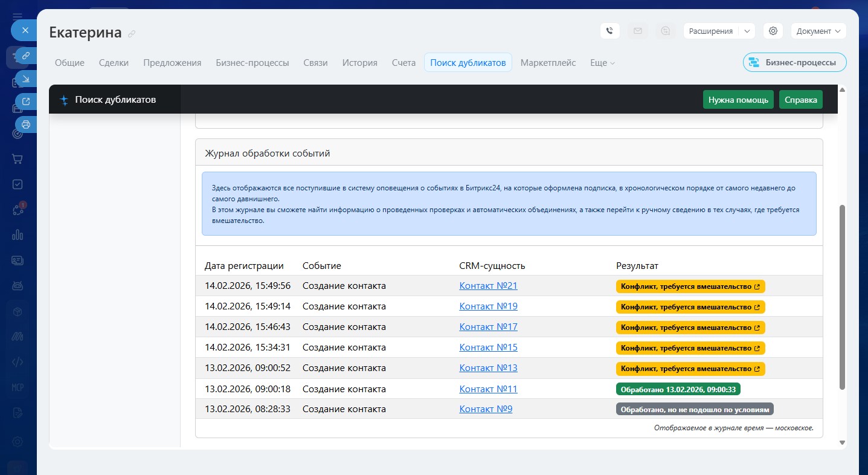The height and width of the screenshot is (475, 868).
Task: Open the chat messenger icon
Action: point(665,31)
